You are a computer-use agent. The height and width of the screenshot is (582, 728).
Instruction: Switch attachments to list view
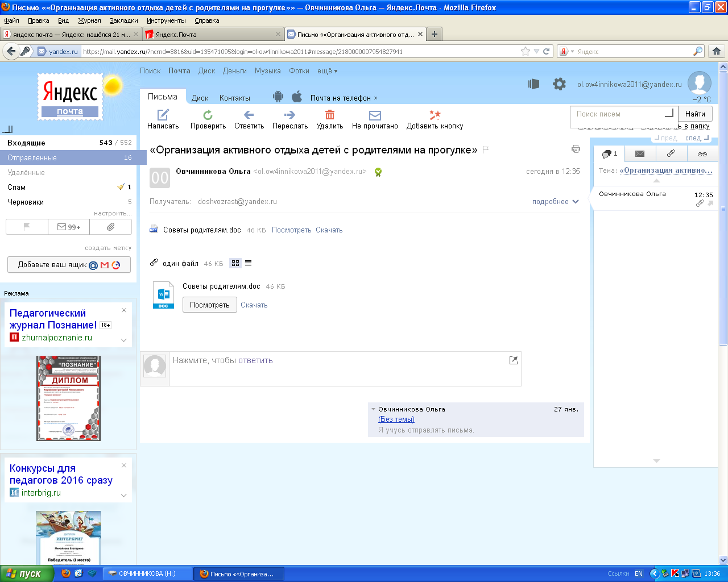248,263
